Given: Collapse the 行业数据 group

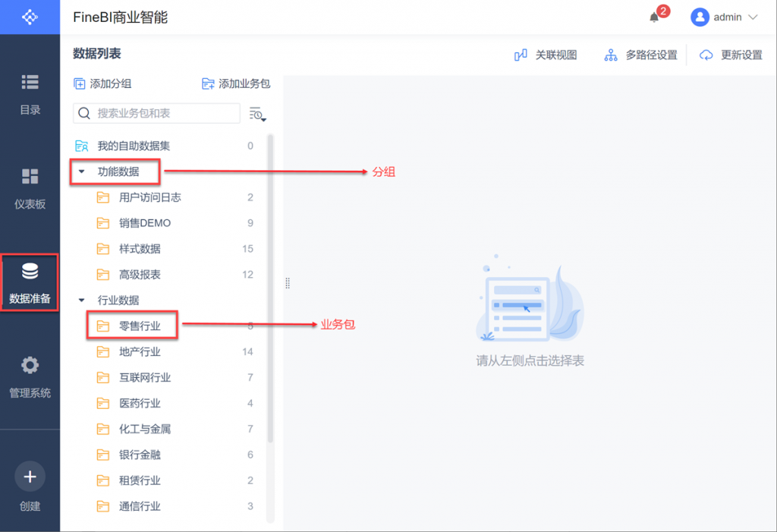Looking at the screenshot, I should (82, 300).
